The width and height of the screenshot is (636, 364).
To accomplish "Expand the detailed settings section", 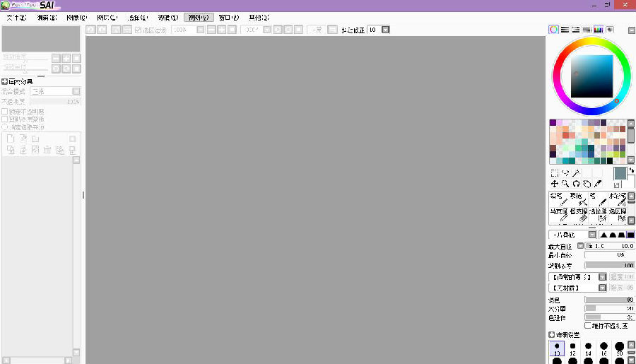I will tap(552, 335).
